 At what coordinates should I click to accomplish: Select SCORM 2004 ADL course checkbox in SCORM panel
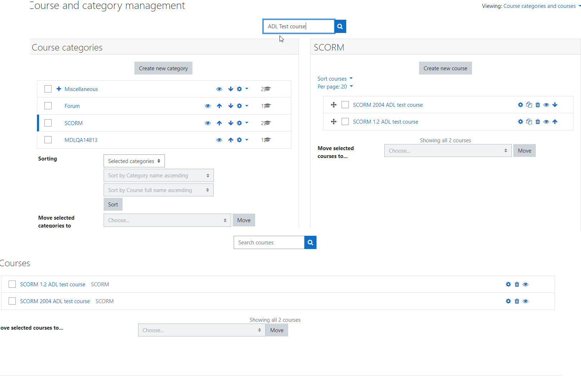[x=345, y=105]
